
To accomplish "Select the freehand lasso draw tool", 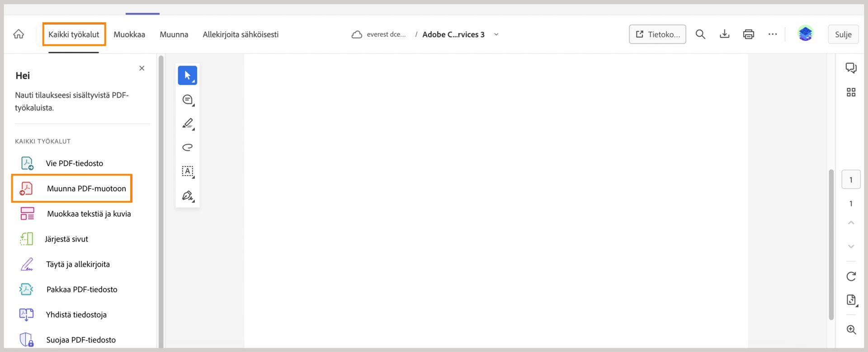I will click(x=188, y=147).
